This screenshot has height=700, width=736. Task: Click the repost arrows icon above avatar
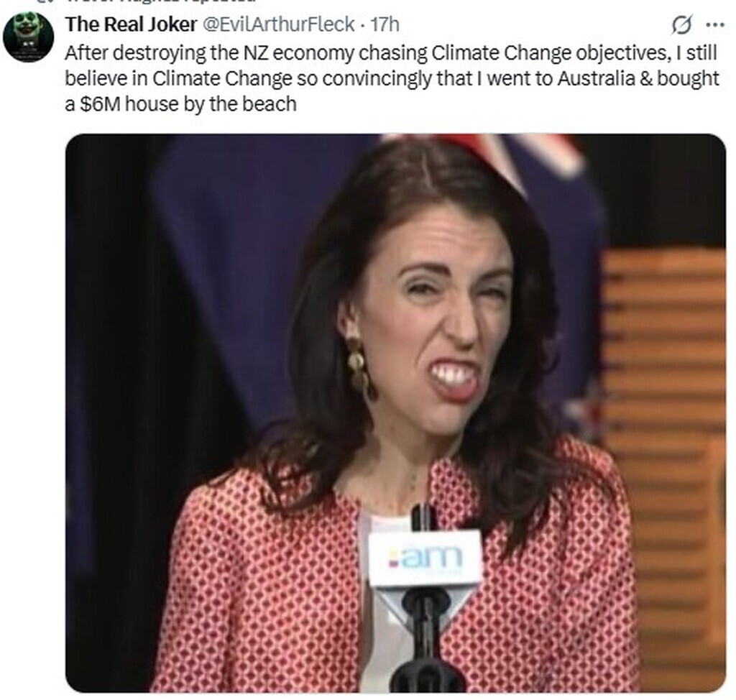tap(44, 1)
